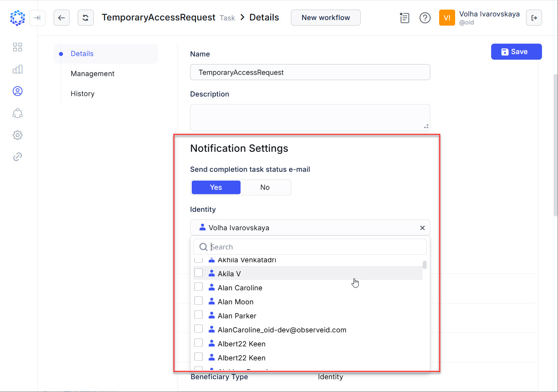Check the box next to Akila V
Viewport: 558px width, 392px height.
(199, 272)
